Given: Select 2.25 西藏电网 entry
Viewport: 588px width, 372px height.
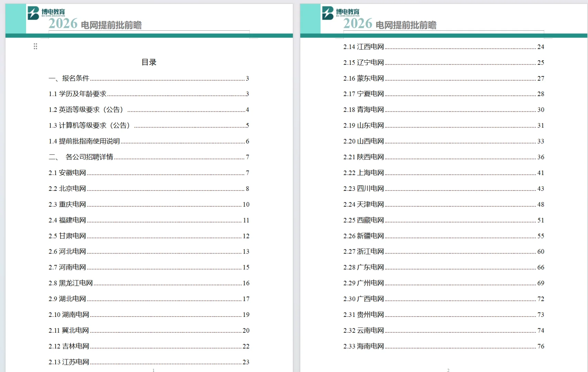Looking at the screenshot, I should pyautogui.click(x=444, y=220).
